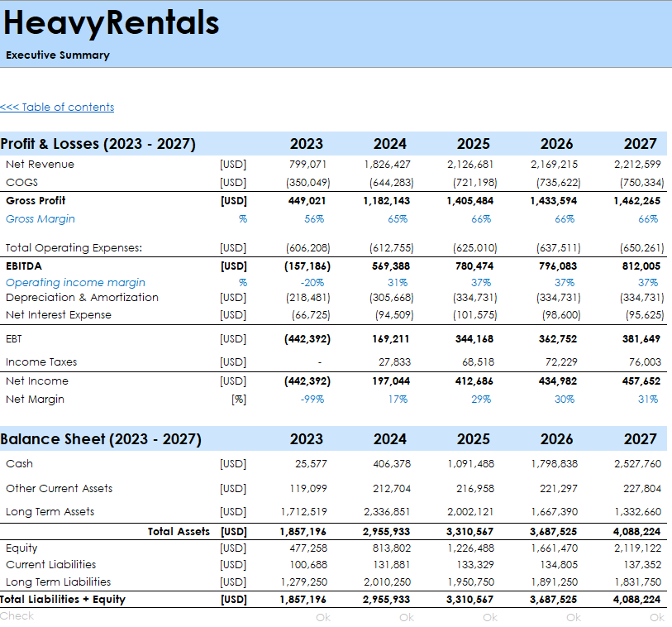The height and width of the screenshot is (627, 672).
Task: Select the Profit & Losses (2023 - 2027) header
Action: click(x=98, y=144)
